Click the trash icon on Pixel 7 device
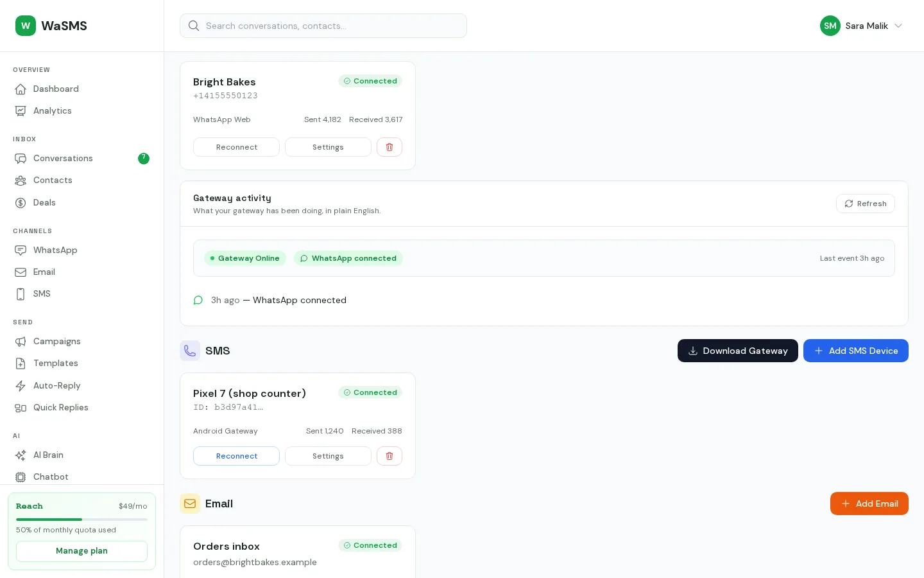The height and width of the screenshot is (578, 924). 389,456
